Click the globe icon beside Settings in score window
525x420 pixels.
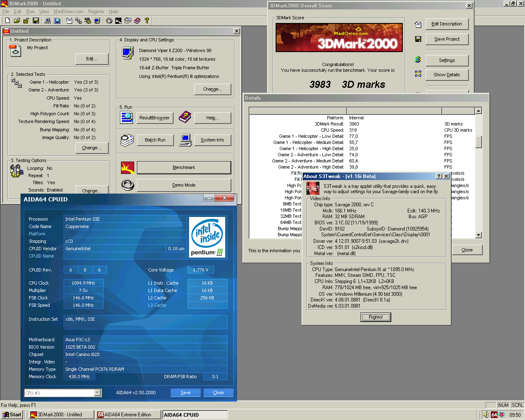tap(418, 60)
